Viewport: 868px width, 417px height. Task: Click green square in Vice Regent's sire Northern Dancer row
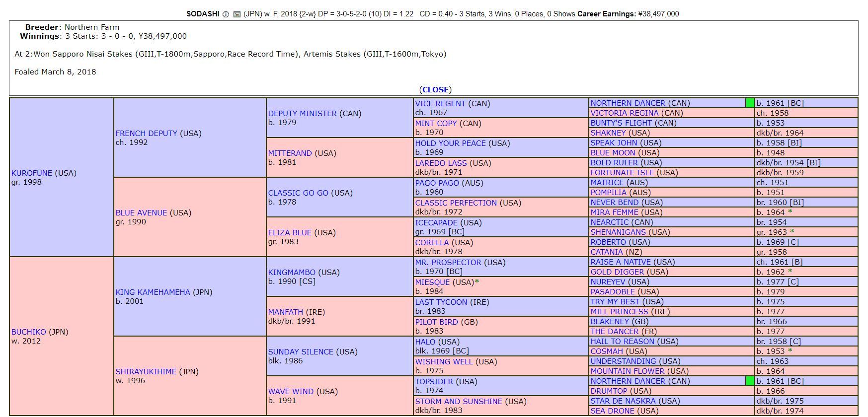click(750, 103)
